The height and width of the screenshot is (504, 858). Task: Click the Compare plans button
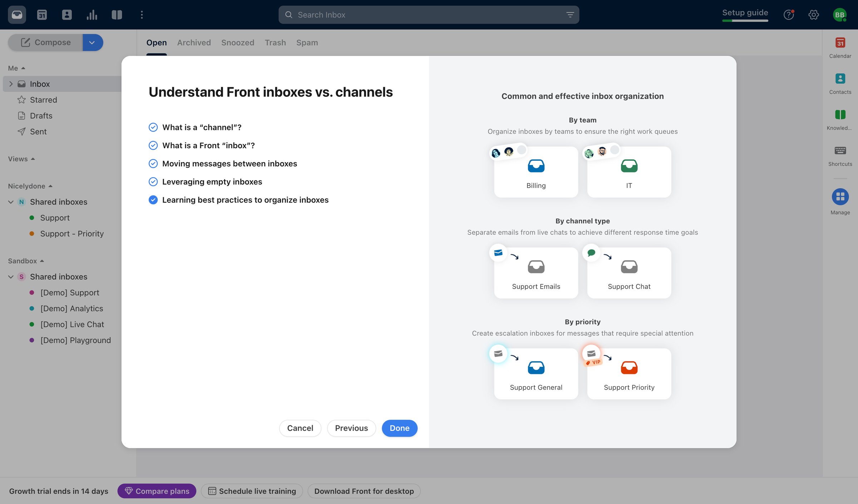tap(157, 491)
